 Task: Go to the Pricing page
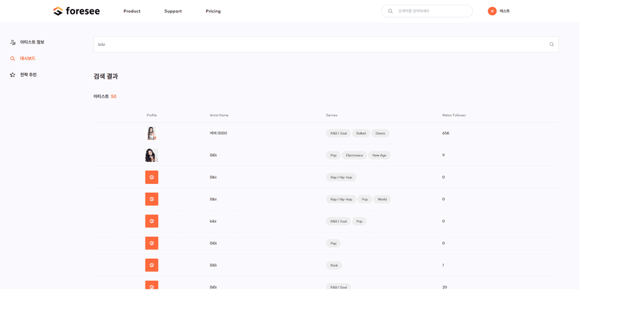coord(213,11)
